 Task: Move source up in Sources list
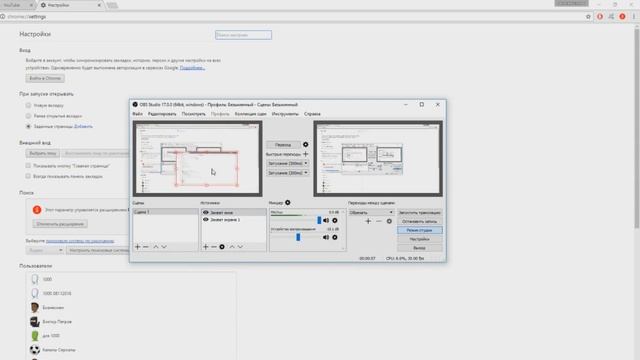[x=232, y=247]
